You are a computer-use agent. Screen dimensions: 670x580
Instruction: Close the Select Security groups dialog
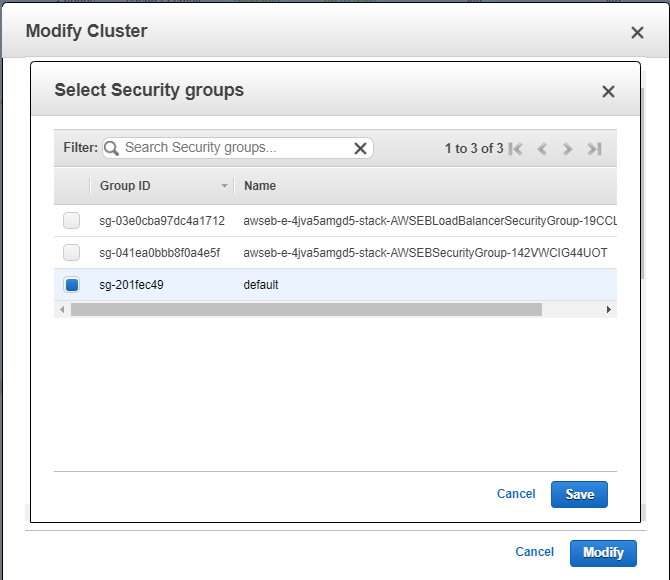click(x=608, y=91)
